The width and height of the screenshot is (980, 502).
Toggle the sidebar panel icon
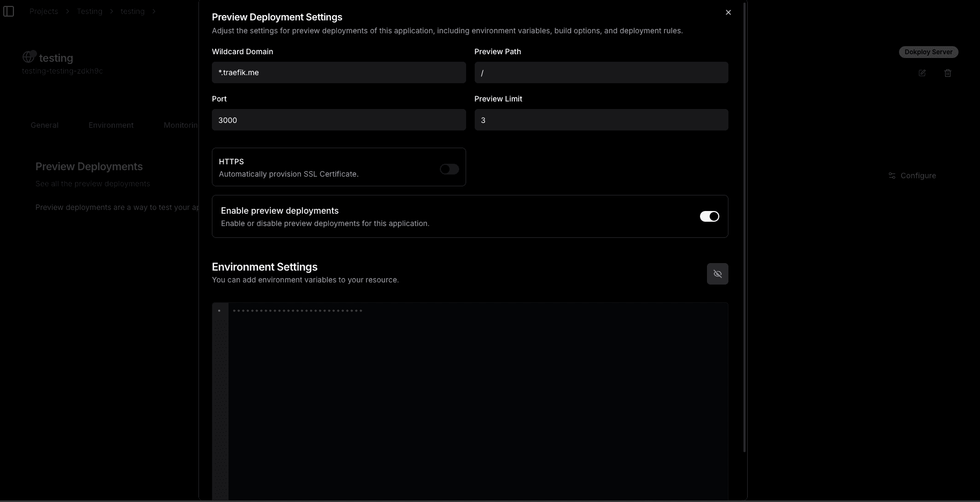pos(9,11)
